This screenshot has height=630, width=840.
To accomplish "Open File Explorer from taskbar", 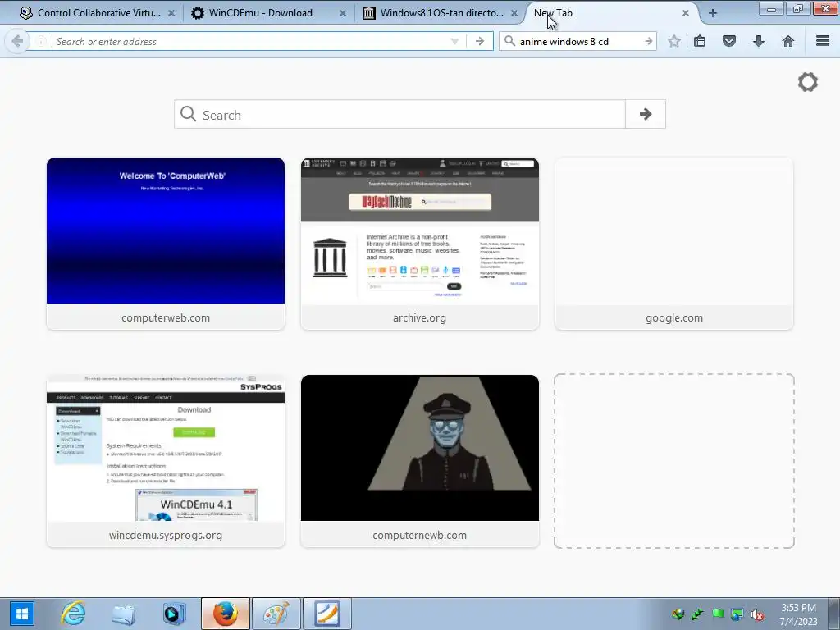I will 123,614.
